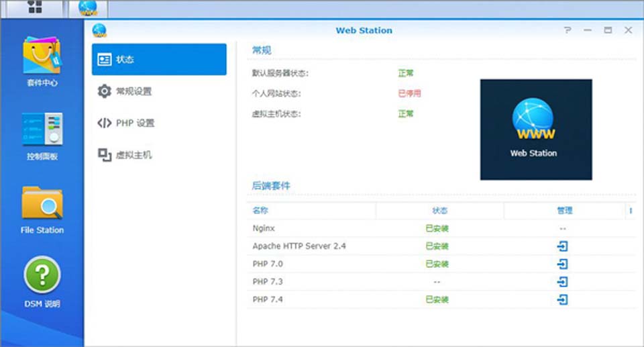This screenshot has height=347, width=644.
Task: Click the main menu grid icon
Action: coord(35,8)
